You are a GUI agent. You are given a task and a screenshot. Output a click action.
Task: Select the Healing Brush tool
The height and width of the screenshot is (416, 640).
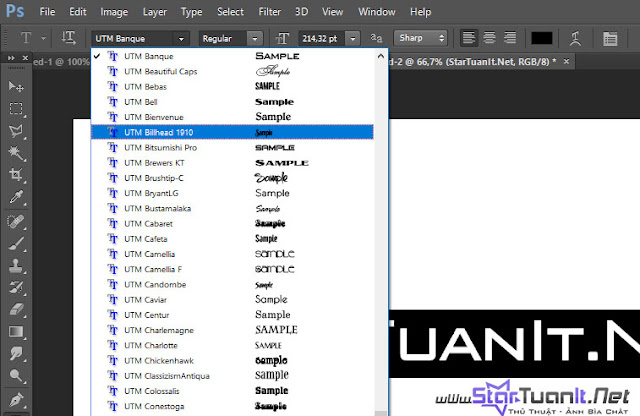(16, 222)
